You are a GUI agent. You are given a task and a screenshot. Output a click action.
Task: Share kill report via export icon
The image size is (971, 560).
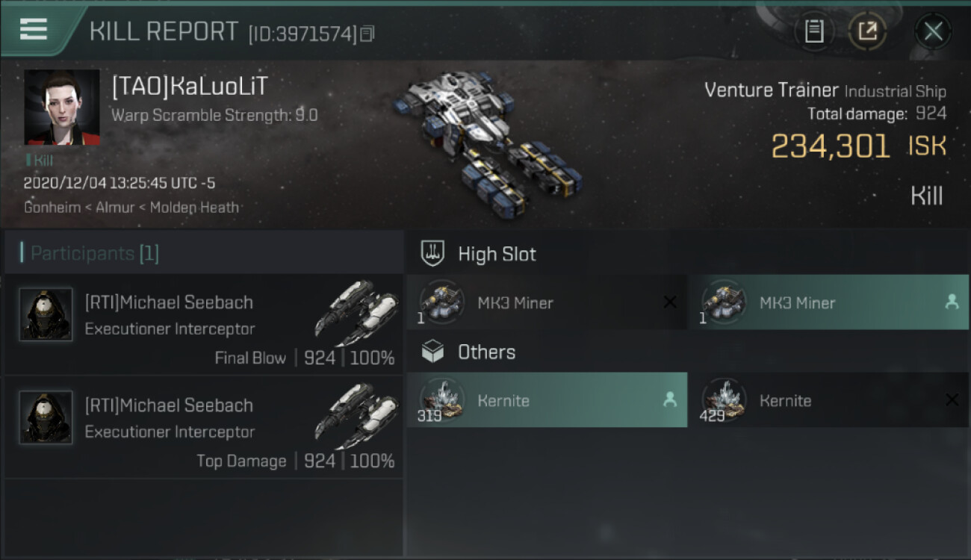(867, 31)
